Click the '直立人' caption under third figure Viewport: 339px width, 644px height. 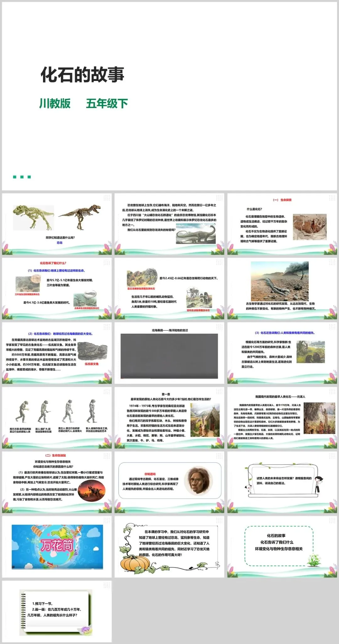70,430
